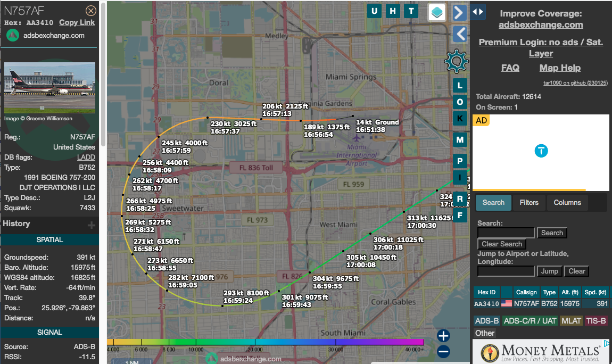Click the track point labeled 16:57:13
Image resolution: width=612 pixels, height=364 pixels.
click(x=261, y=119)
